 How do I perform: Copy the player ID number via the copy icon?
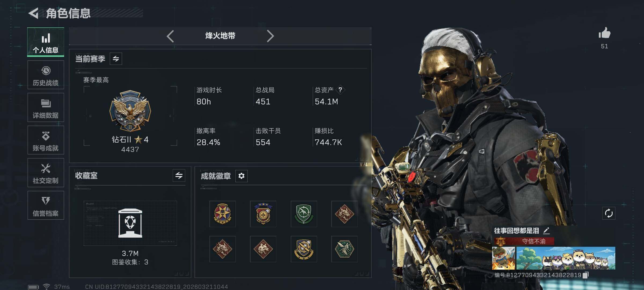(586, 275)
